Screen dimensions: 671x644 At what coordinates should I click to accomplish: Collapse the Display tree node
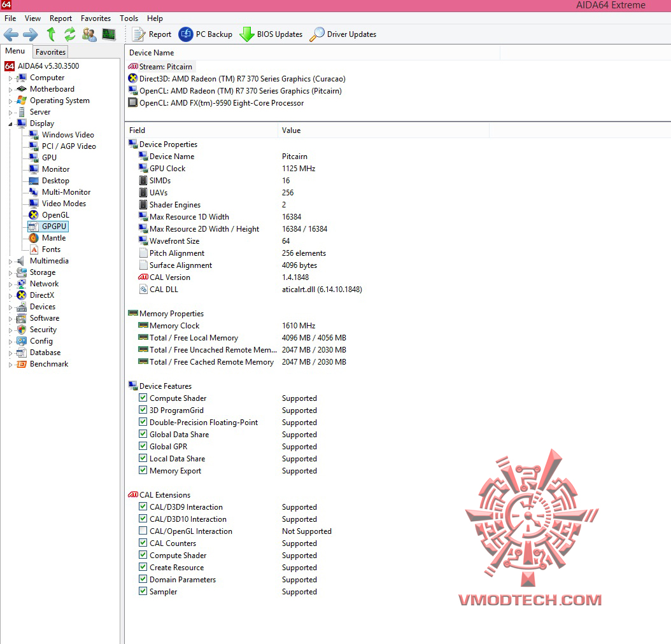[10, 124]
